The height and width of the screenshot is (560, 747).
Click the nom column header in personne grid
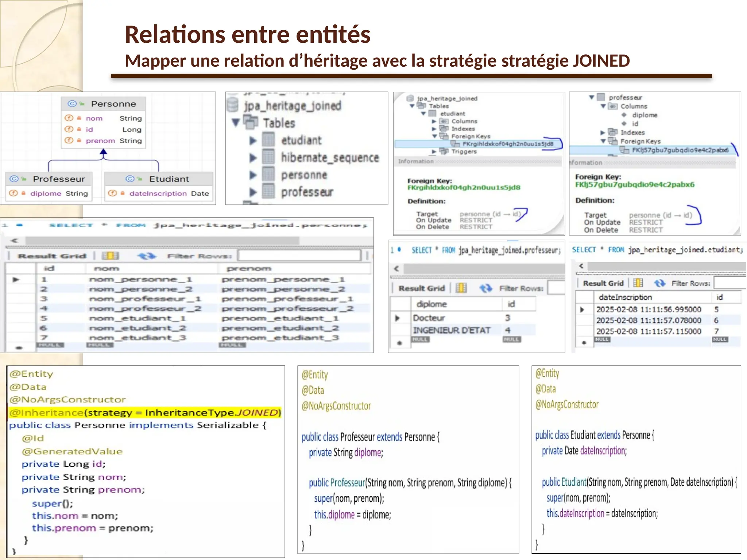pos(151,269)
